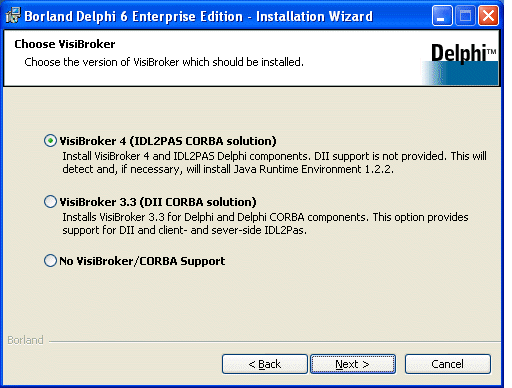Minimize the Installation Wizard window

click(442, 16)
